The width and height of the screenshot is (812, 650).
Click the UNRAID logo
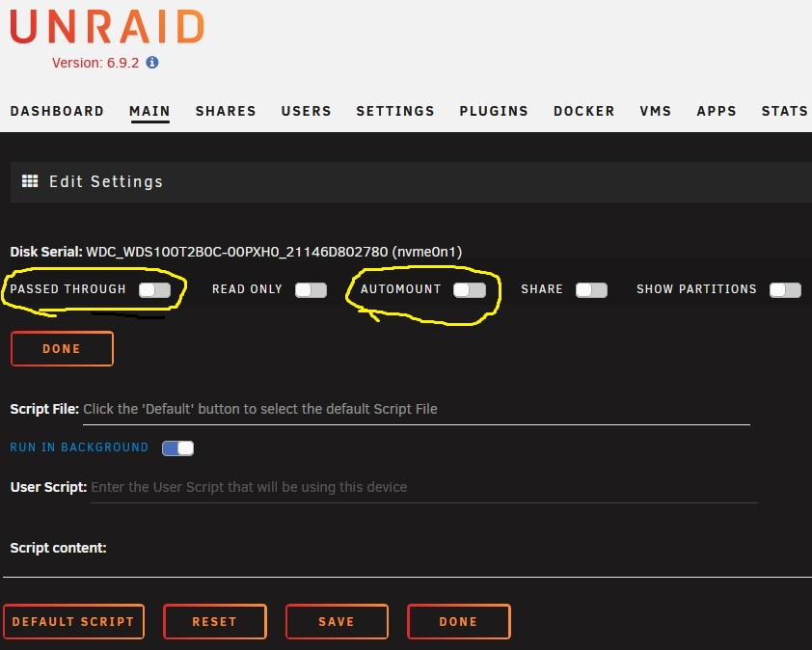click(x=107, y=26)
